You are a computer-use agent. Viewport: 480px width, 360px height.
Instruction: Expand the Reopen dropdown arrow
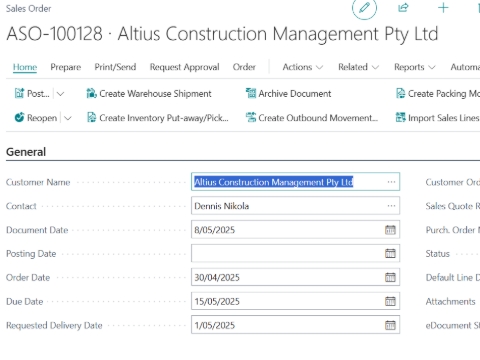(x=68, y=118)
